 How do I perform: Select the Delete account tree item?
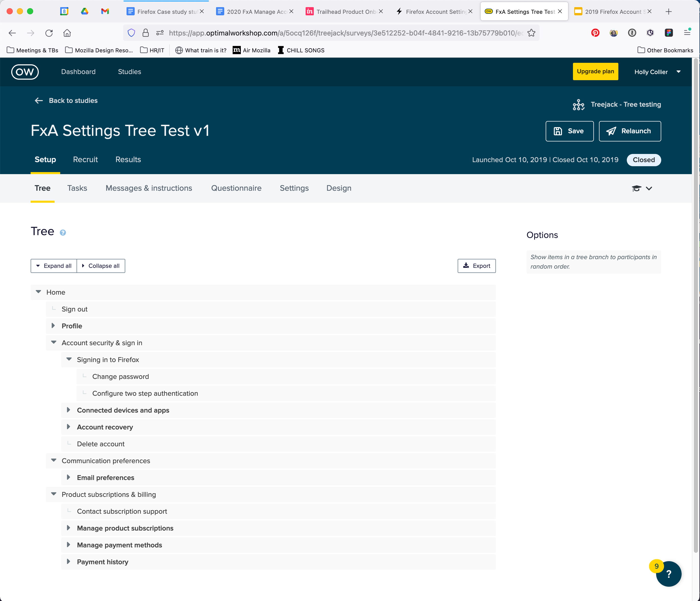pos(101,444)
